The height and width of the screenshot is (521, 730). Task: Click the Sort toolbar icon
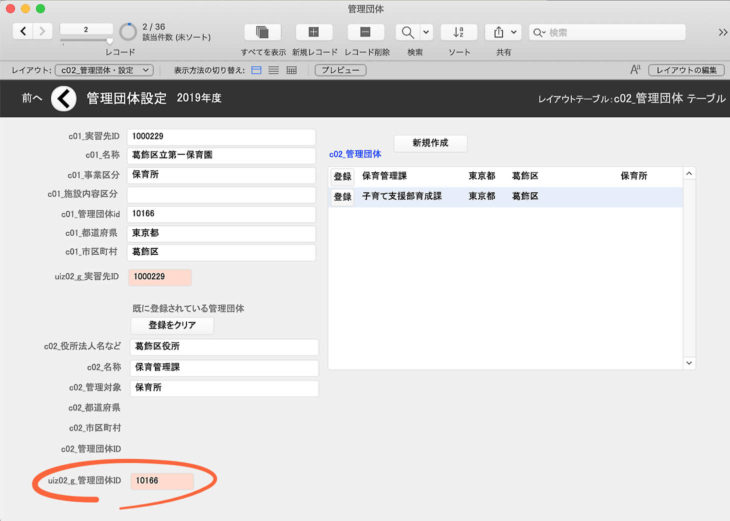(459, 33)
